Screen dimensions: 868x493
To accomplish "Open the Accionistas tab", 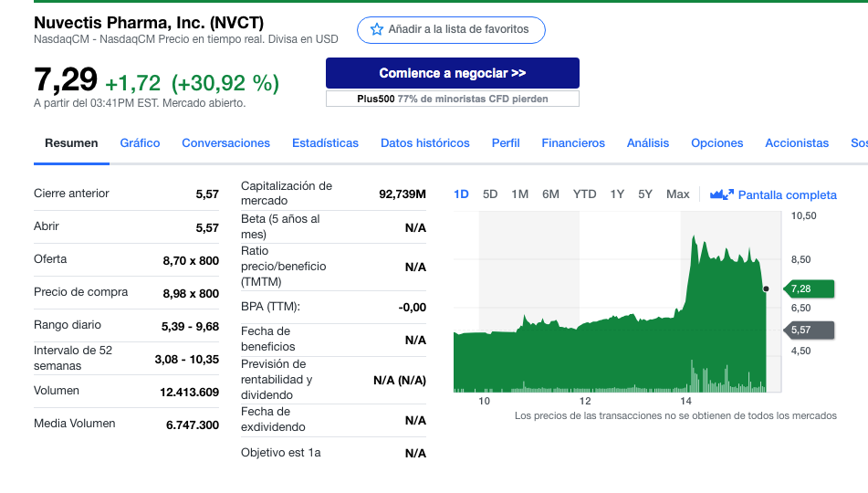I will click(x=797, y=143).
